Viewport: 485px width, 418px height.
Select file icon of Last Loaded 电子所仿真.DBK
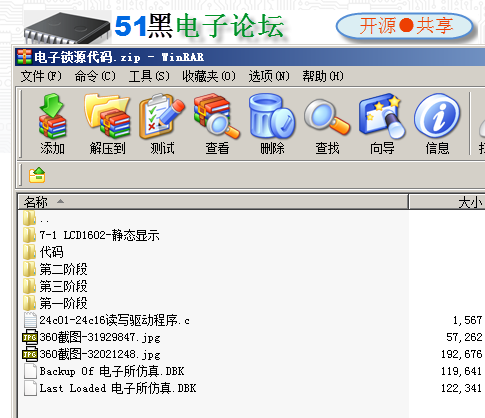tap(30, 388)
